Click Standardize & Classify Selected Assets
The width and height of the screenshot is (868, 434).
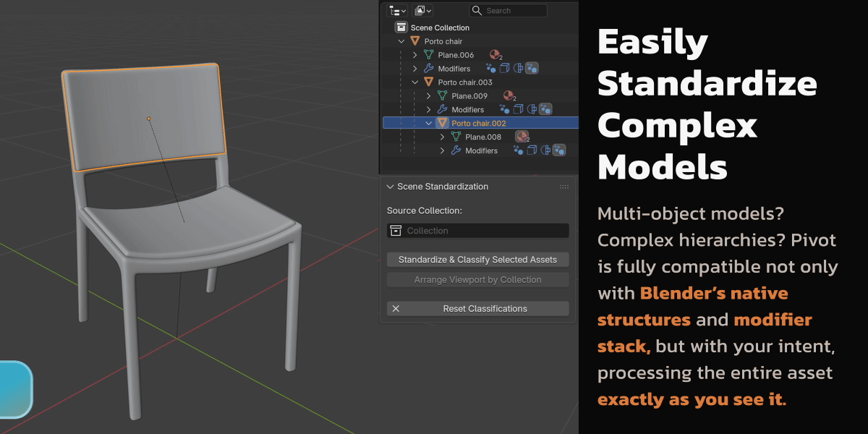click(477, 260)
